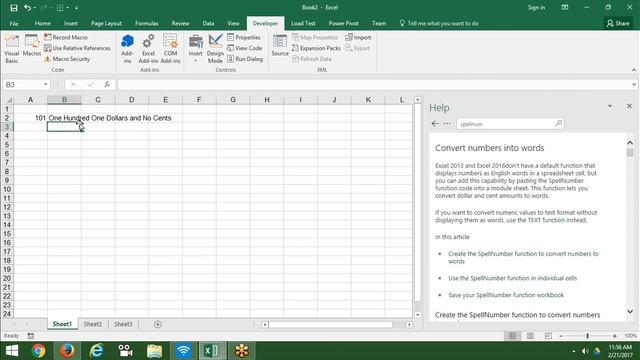Open Excel Add-ins dialog
The width and height of the screenshot is (640, 360).
point(148,49)
